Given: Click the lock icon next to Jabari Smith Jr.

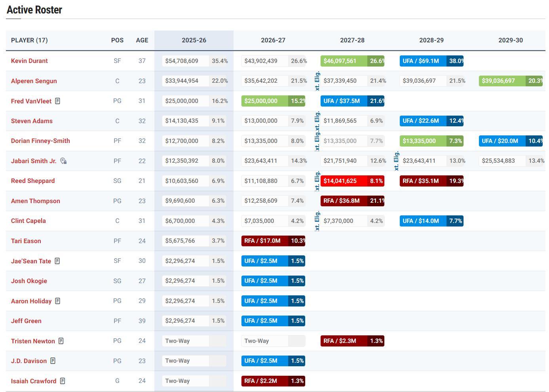Looking at the screenshot, I should coord(63,161).
